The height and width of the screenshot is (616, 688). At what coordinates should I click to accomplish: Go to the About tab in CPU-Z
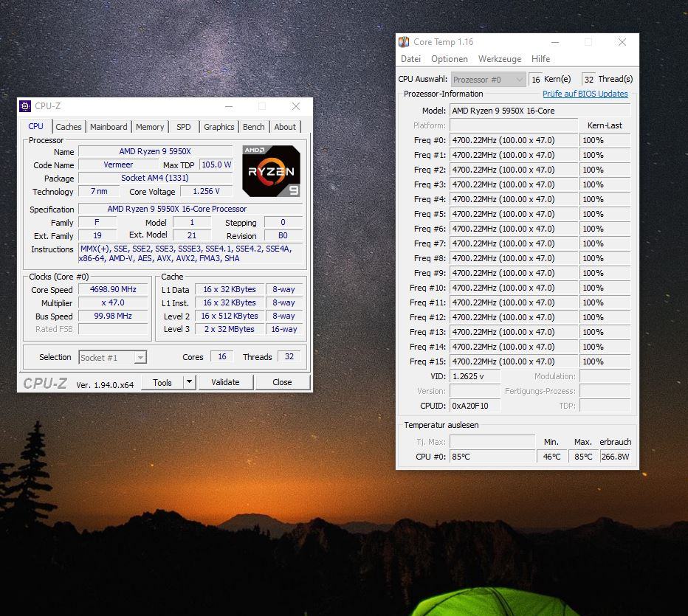285,127
